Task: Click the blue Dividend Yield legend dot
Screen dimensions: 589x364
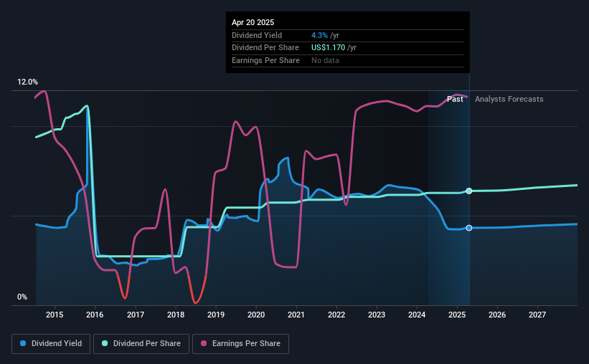Action: point(23,343)
